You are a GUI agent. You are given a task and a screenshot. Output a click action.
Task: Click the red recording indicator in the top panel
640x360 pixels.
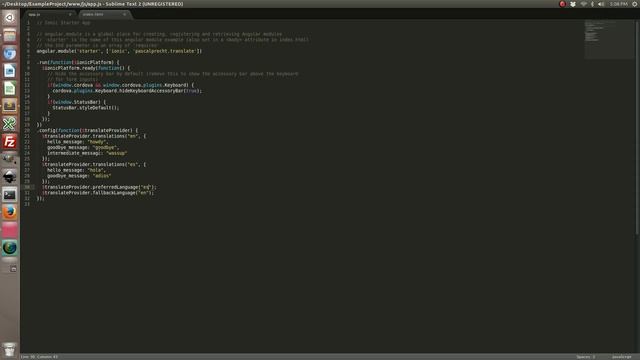562,4
